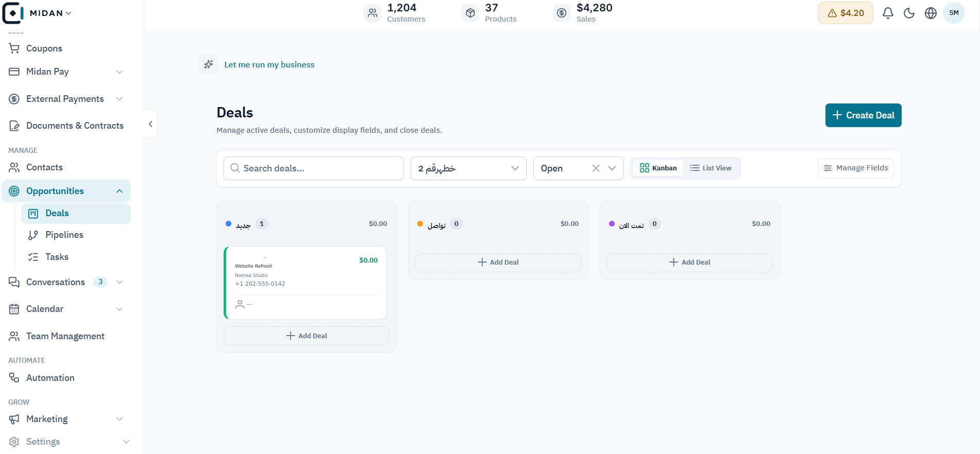The width and height of the screenshot is (980, 454).
Task: Open the Website Refresh deal card
Action: pyautogui.click(x=306, y=283)
